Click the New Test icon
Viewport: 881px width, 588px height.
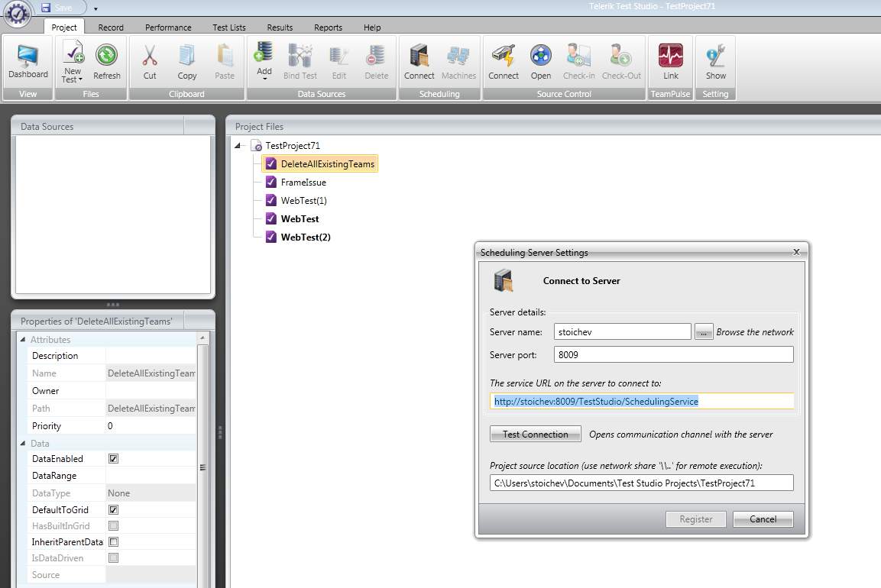coord(73,52)
